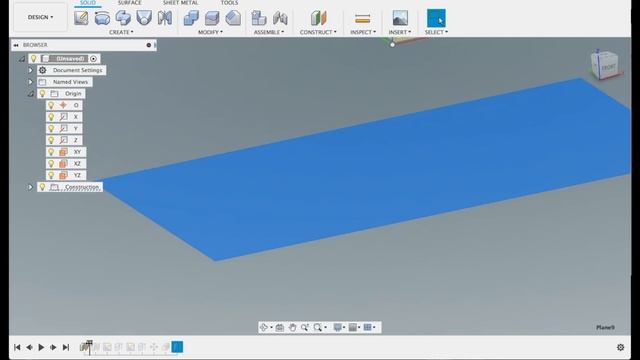Expand the Document Settings node
This screenshot has height=360, width=640.
(x=30, y=70)
